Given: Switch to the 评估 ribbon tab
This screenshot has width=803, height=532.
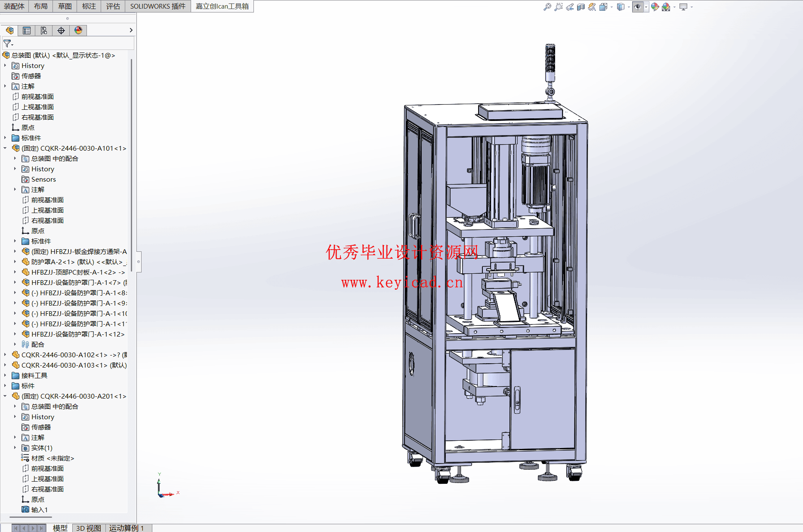Looking at the screenshot, I should (113, 6).
